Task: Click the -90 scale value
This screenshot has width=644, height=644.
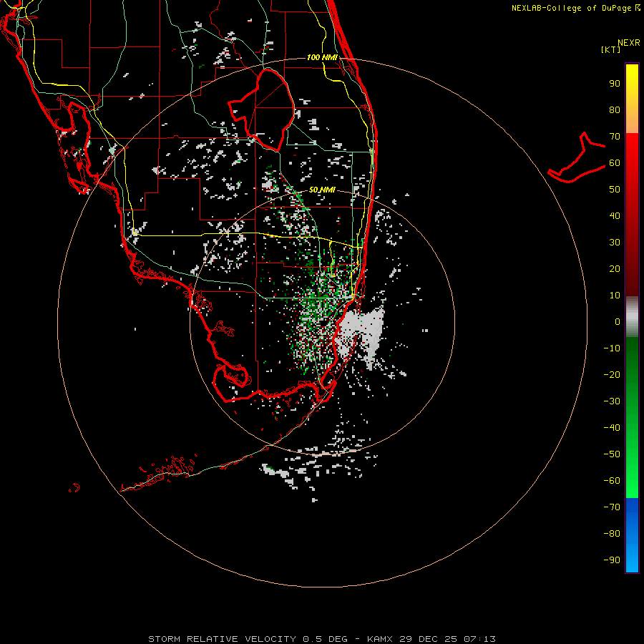Action: point(612,560)
